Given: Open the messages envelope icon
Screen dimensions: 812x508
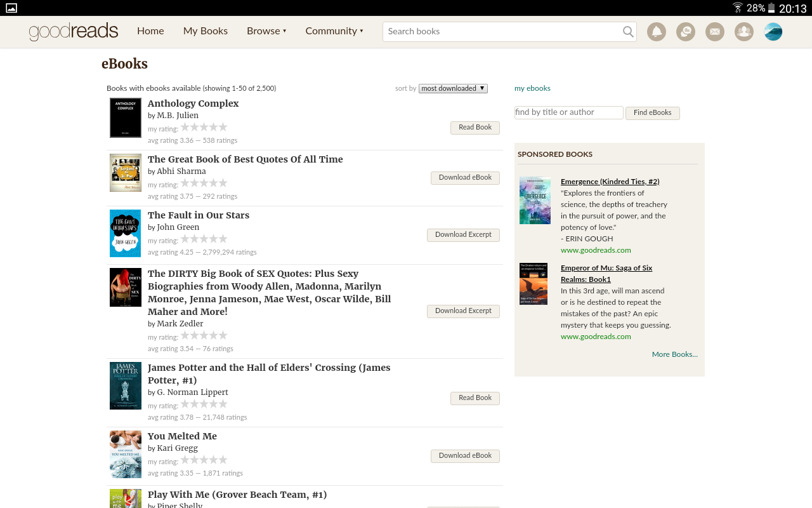Looking at the screenshot, I should click(715, 32).
